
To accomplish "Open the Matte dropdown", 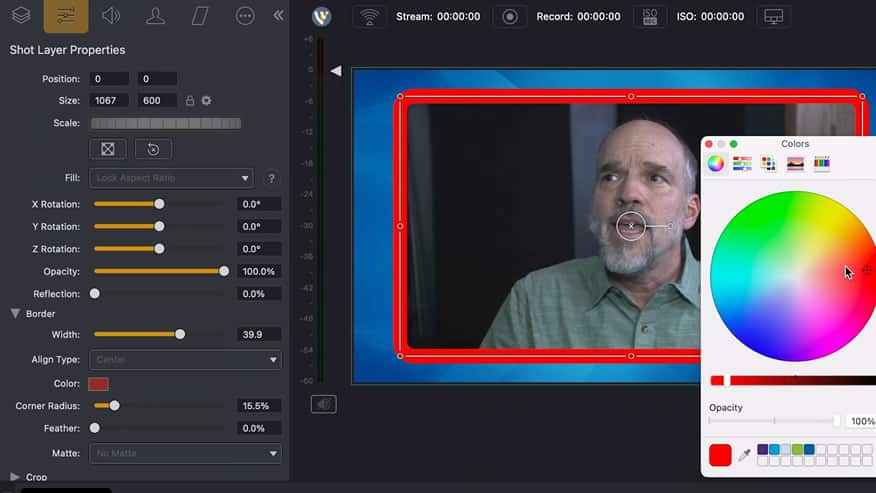I will click(x=185, y=453).
